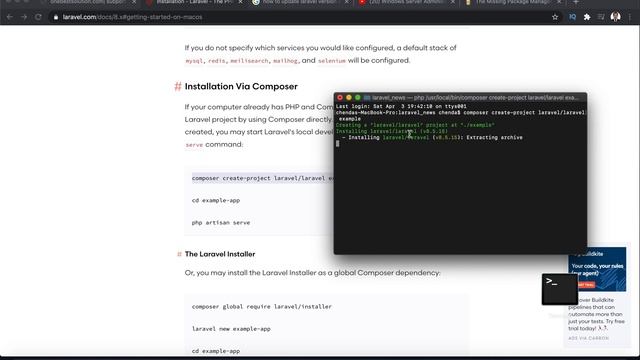
Task: Click the inline 'mailhog' code word
Action: pyautogui.click(x=285, y=61)
